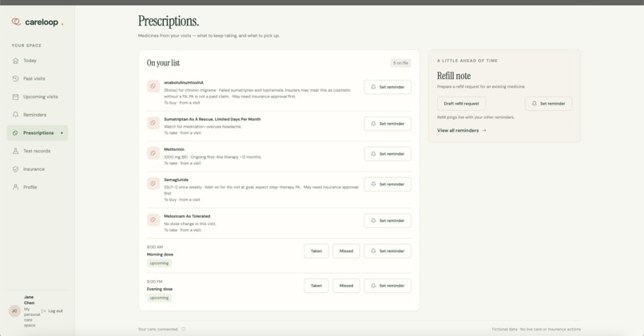Click the Semaglutide pill icon
644x336 pixels.
tap(153, 184)
